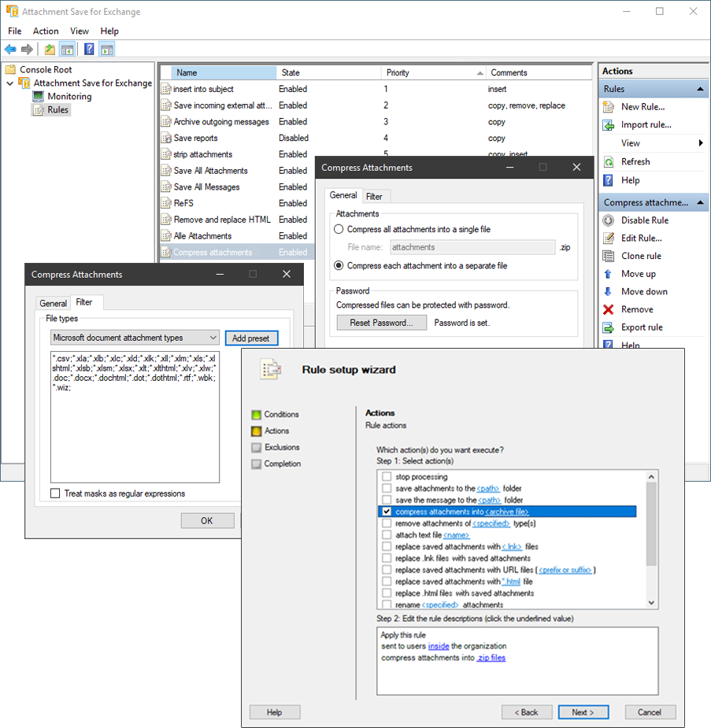
Task: Check the 'stop processing' action
Action: point(387,476)
